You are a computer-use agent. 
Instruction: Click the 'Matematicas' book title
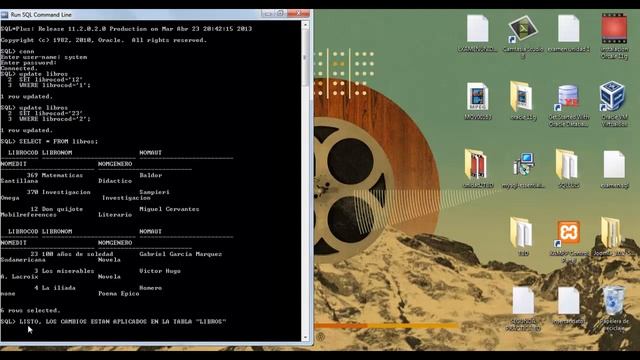pos(62,175)
